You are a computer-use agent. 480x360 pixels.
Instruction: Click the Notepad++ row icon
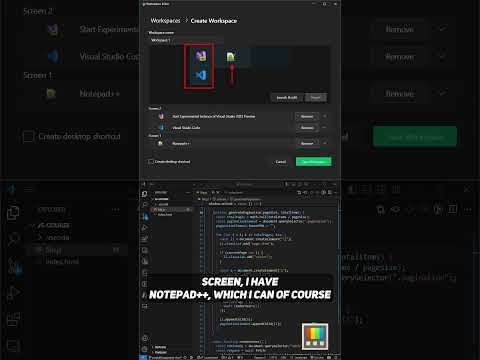161,143
